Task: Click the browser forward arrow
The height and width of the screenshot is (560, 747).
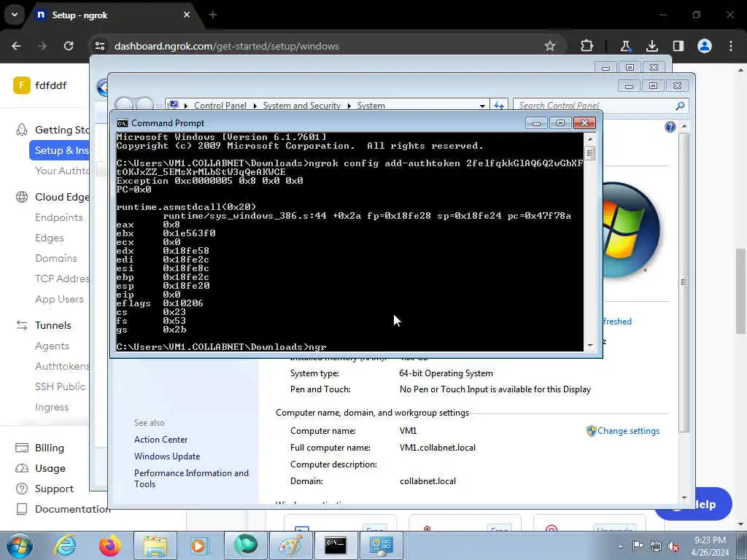Action: click(42, 46)
